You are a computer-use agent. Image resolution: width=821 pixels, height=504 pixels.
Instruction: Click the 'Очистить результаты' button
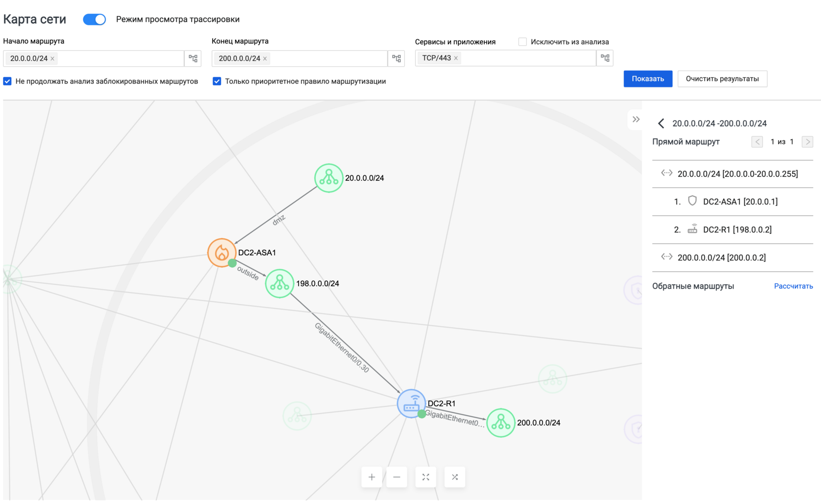[x=722, y=79]
